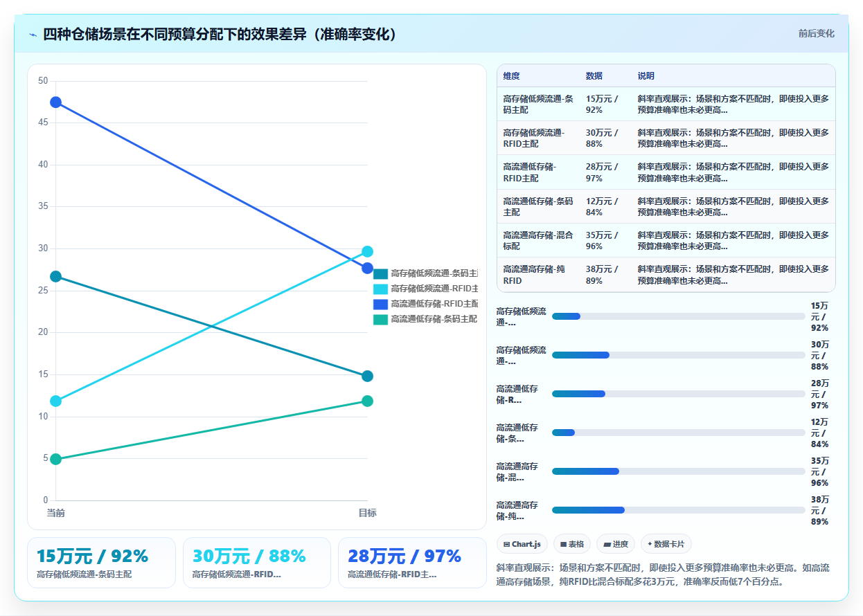
Task: Click the teal-blue line's 当前 point near 26.5
Action: pos(55,277)
